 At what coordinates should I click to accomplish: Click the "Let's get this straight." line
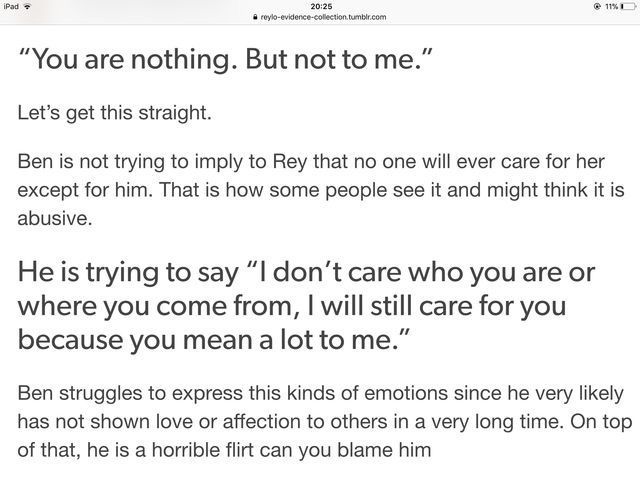[115, 113]
